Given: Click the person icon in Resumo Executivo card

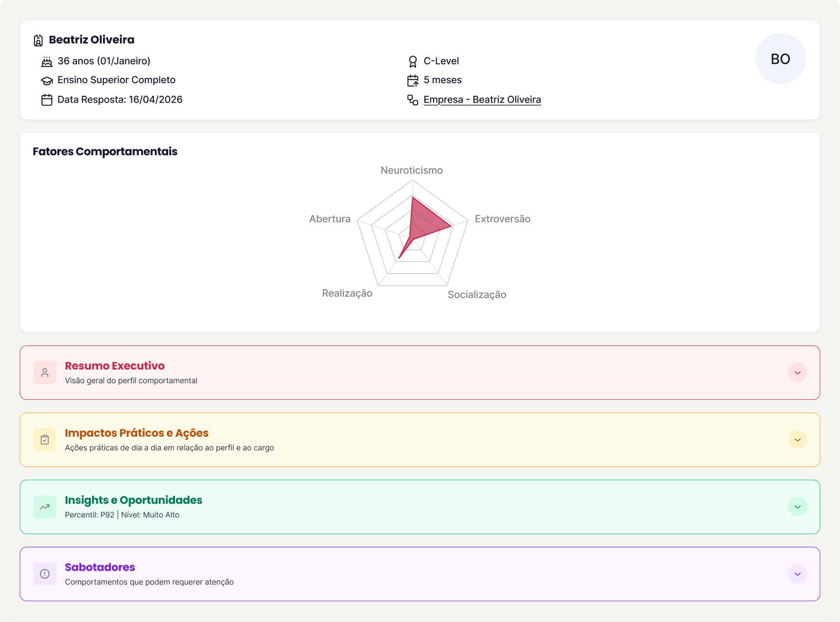Looking at the screenshot, I should tap(45, 373).
